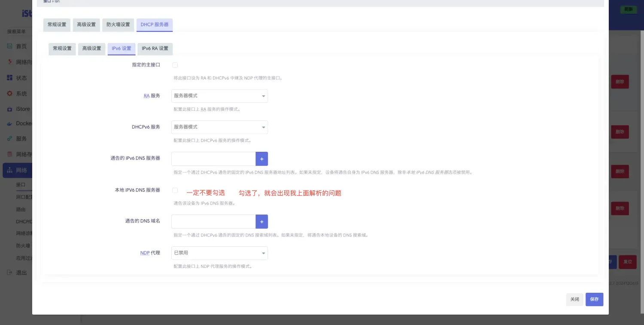This screenshot has height=325, width=644.
Task: Click the 关闭 button
Action: 574,299
